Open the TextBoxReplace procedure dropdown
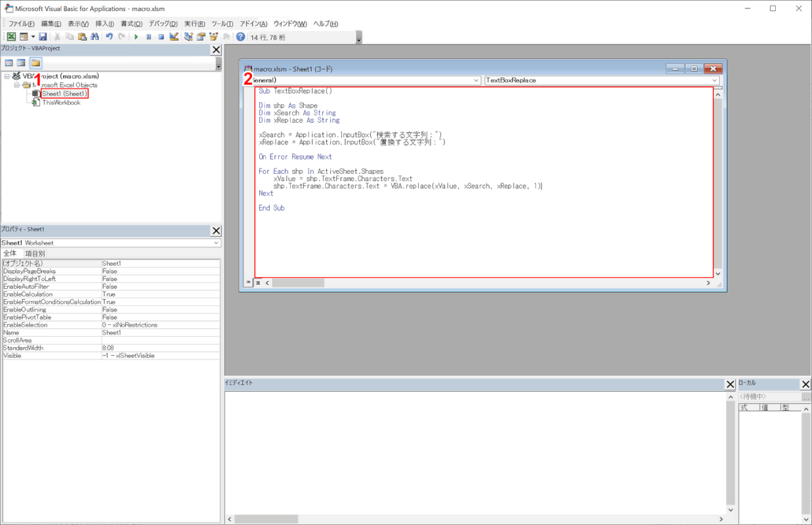 pyautogui.click(x=714, y=80)
